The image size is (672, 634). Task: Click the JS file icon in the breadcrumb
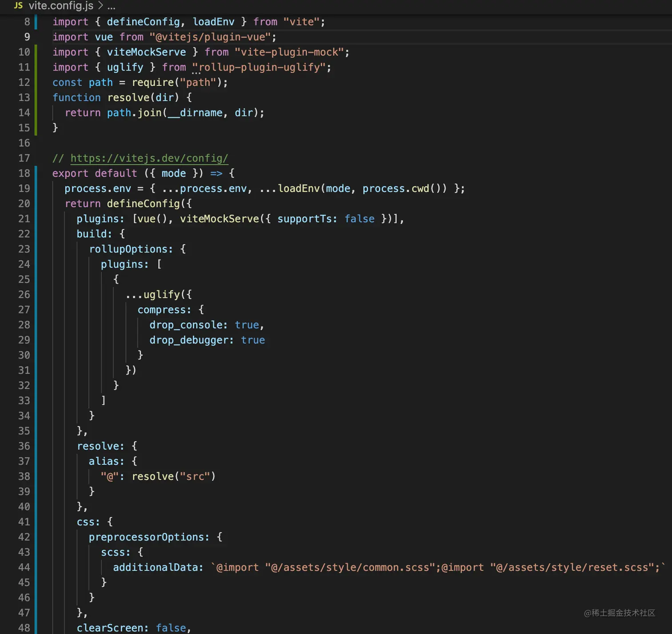[18, 5]
